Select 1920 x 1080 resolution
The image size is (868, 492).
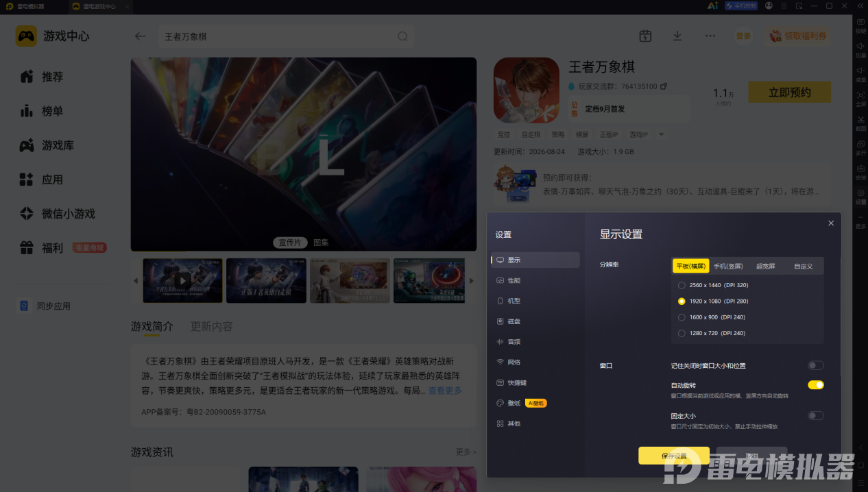click(682, 301)
